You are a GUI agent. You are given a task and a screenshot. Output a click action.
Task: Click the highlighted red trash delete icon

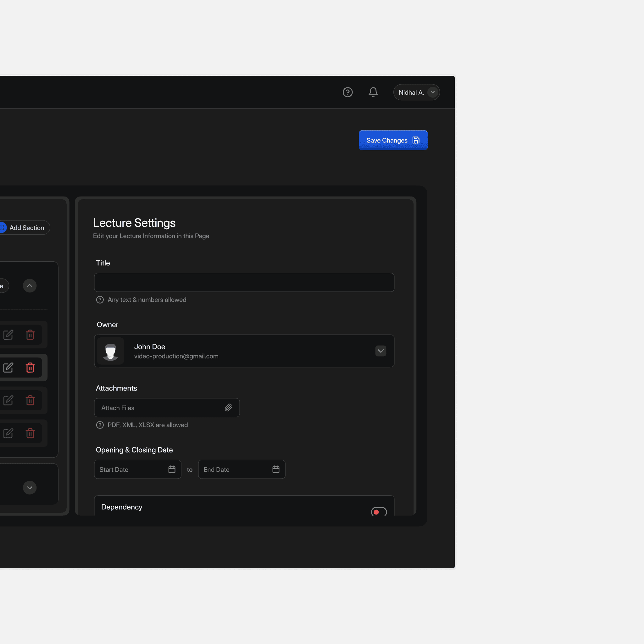[x=30, y=367]
